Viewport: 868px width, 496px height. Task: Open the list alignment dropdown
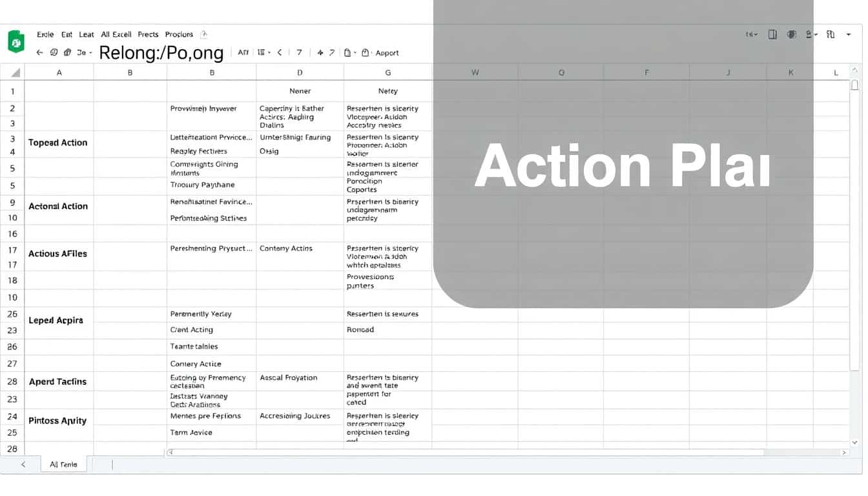click(263, 52)
